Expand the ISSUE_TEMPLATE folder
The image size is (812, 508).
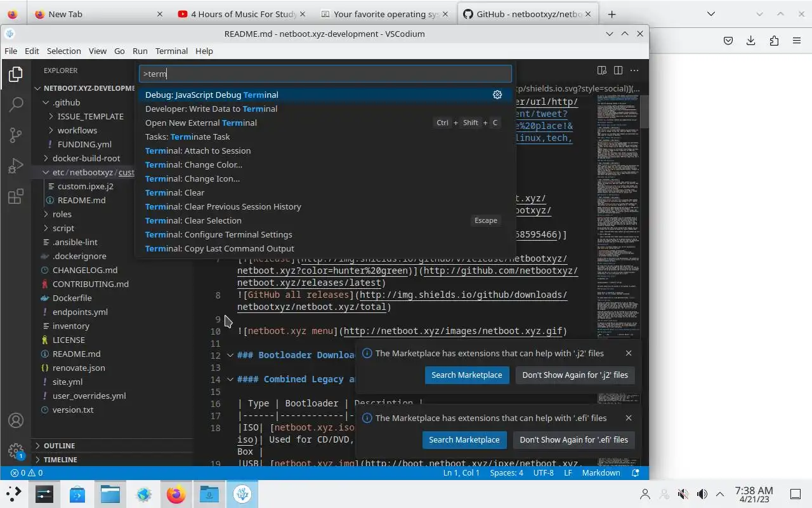pos(51,116)
